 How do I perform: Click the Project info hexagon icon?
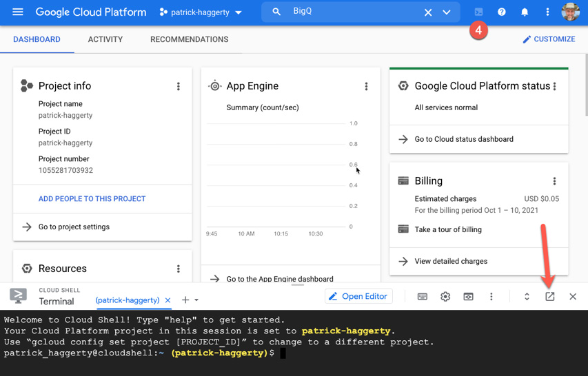(x=27, y=86)
